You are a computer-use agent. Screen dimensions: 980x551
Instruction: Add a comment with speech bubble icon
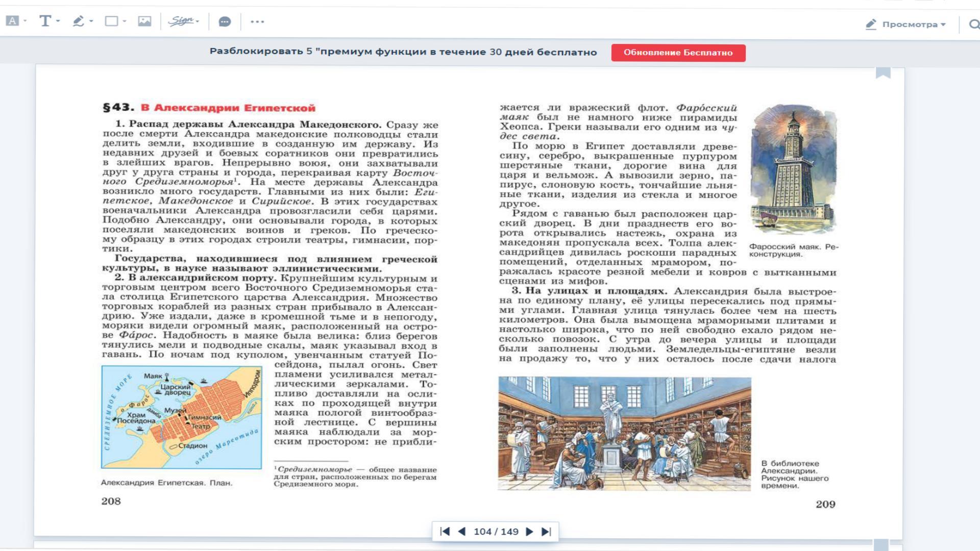[x=225, y=21]
